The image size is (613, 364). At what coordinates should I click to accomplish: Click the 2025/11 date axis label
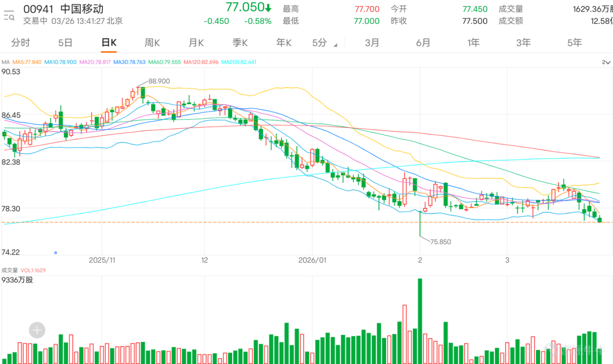[102, 260]
